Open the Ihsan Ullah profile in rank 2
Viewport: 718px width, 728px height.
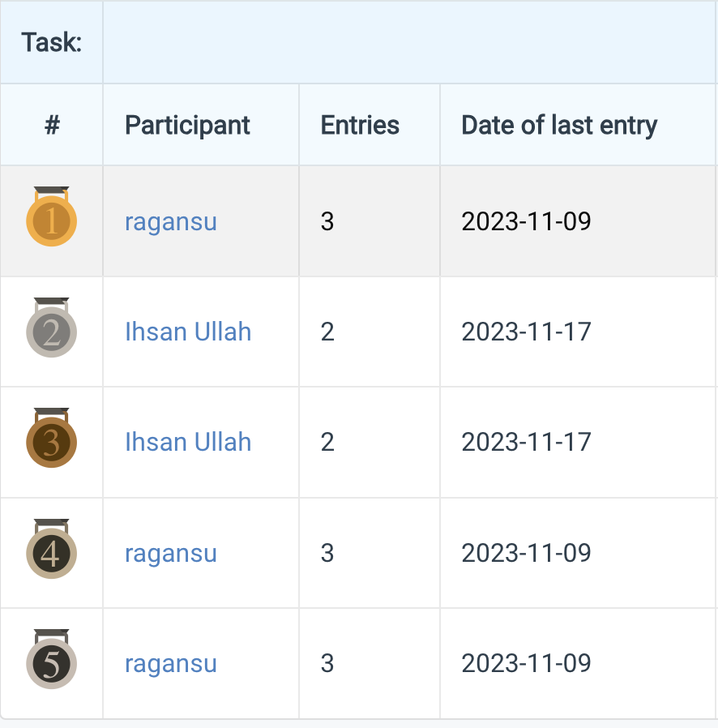(x=188, y=332)
